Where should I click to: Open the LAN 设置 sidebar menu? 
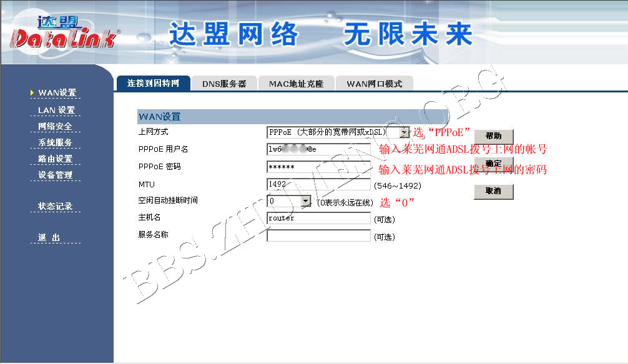pos(56,110)
